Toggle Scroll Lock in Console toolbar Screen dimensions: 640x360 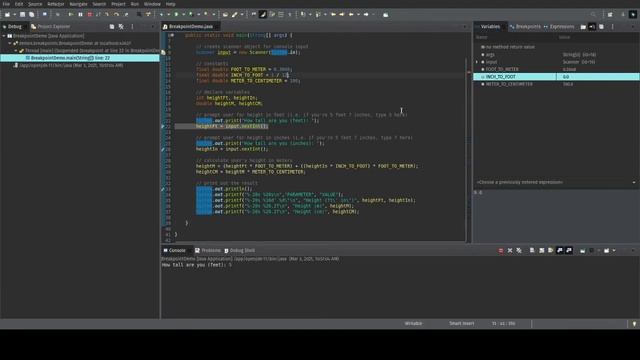(x=542, y=250)
